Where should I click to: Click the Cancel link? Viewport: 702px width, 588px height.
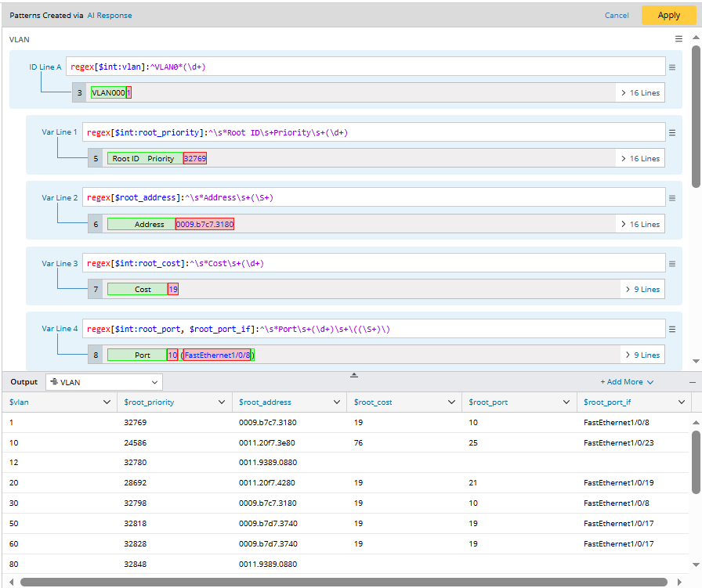click(x=617, y=16)
